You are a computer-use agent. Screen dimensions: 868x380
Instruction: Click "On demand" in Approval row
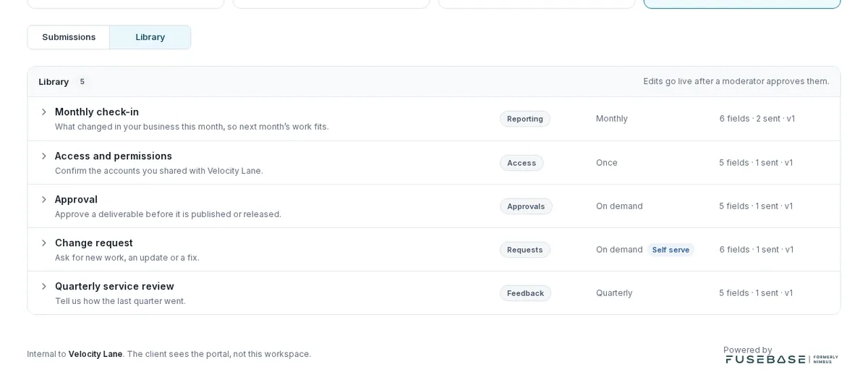[x=619, y=206]
